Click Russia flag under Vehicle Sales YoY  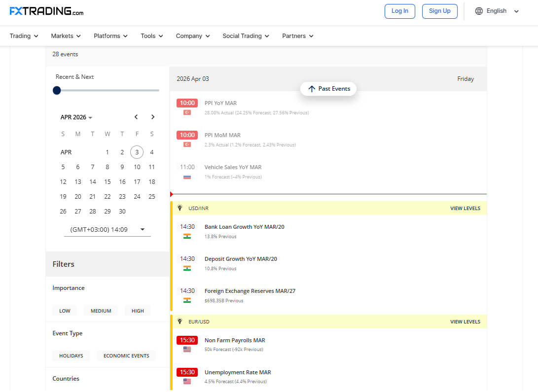coord(187,177)
